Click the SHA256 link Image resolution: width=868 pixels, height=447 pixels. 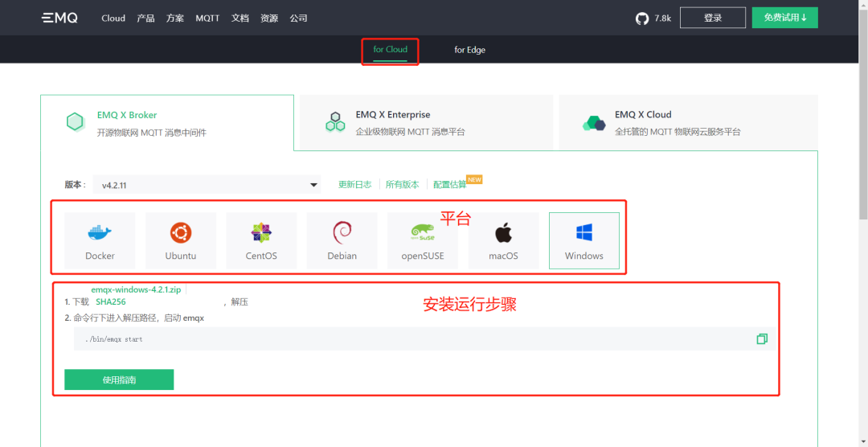point(111,301)
